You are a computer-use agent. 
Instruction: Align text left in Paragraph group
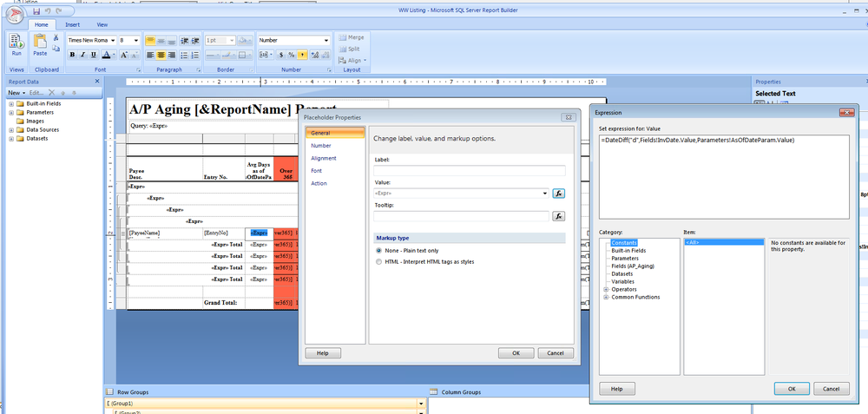pos(150,55)
